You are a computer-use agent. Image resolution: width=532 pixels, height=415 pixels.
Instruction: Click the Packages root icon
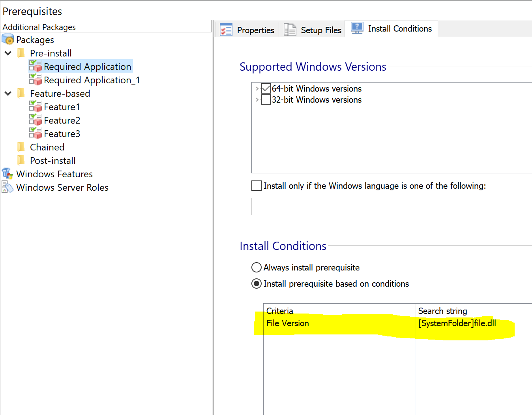point(8,39)
